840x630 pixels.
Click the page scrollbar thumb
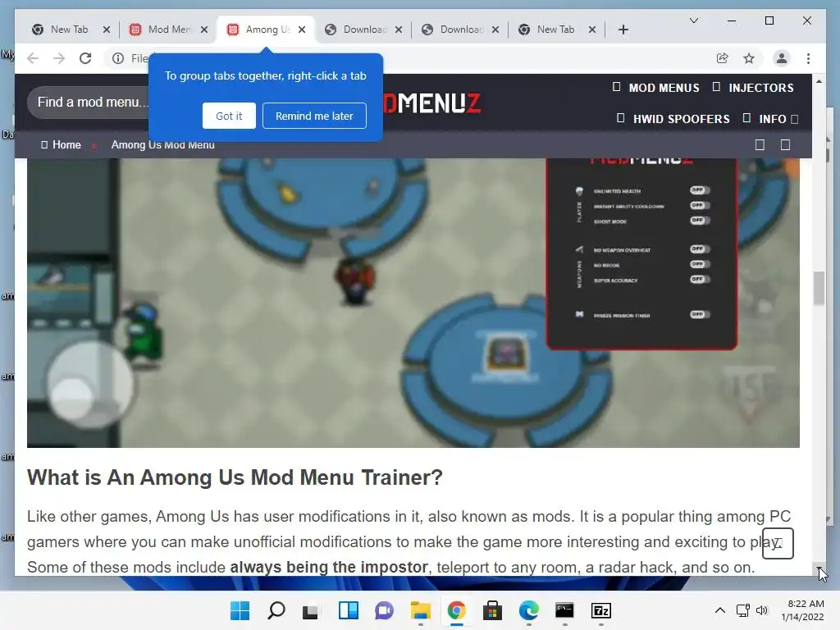pyautogui.click(x=819, y=288)
